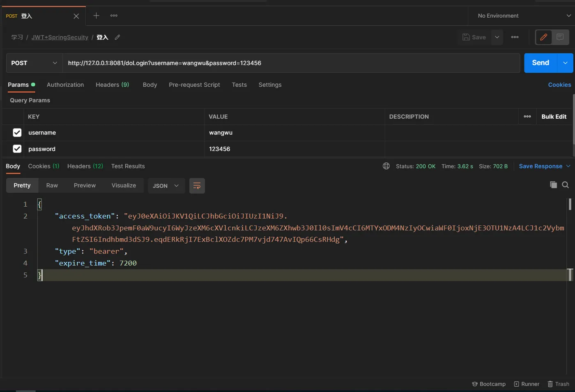Select the Preview view
This screenshot has height=392, width=575.
[85, 185]
